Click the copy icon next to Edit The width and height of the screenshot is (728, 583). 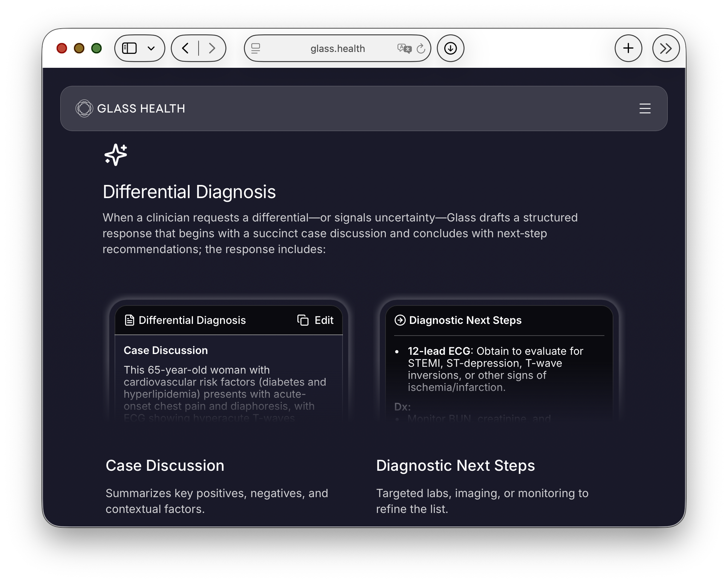(x=303, y=320)
